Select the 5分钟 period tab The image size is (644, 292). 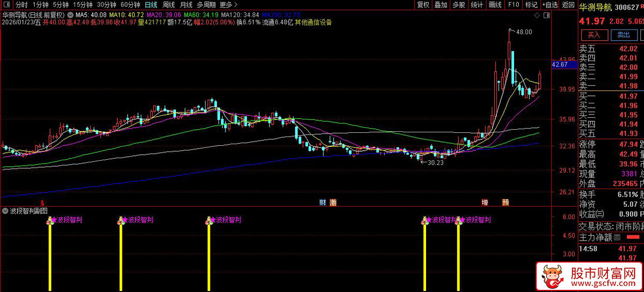pos(61,5)
